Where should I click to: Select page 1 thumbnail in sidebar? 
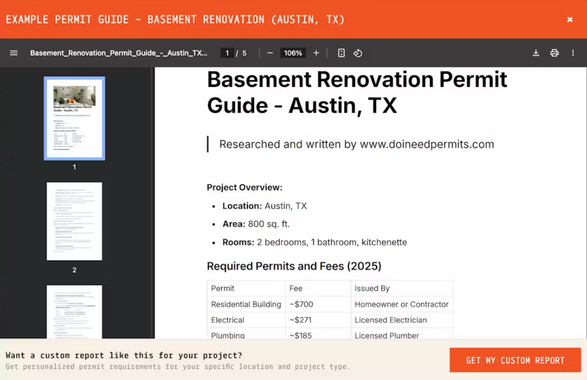pyautogui.click(x=74, y=118)
